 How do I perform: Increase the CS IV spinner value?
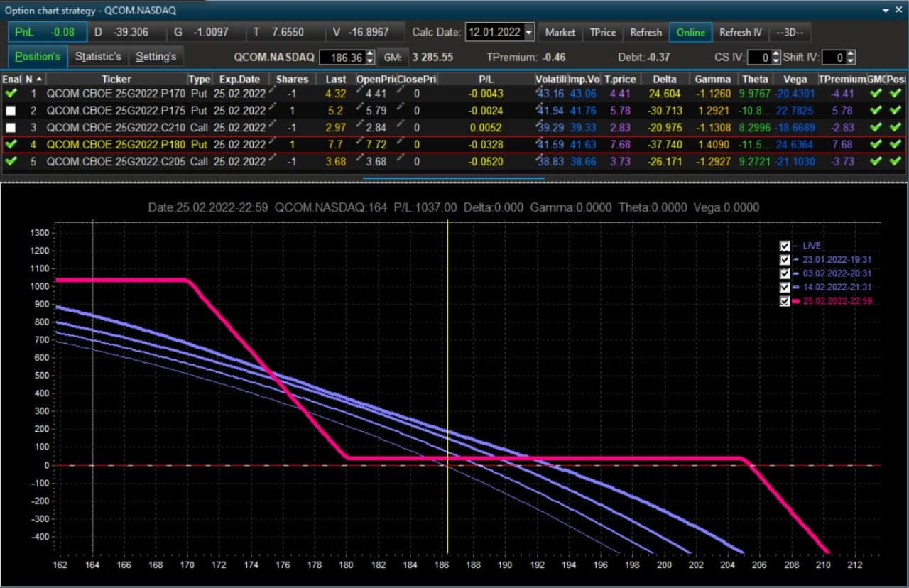775,54
